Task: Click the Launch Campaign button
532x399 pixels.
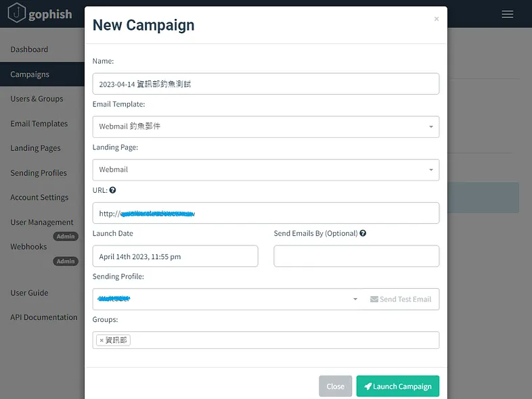Action: point(398,386)
